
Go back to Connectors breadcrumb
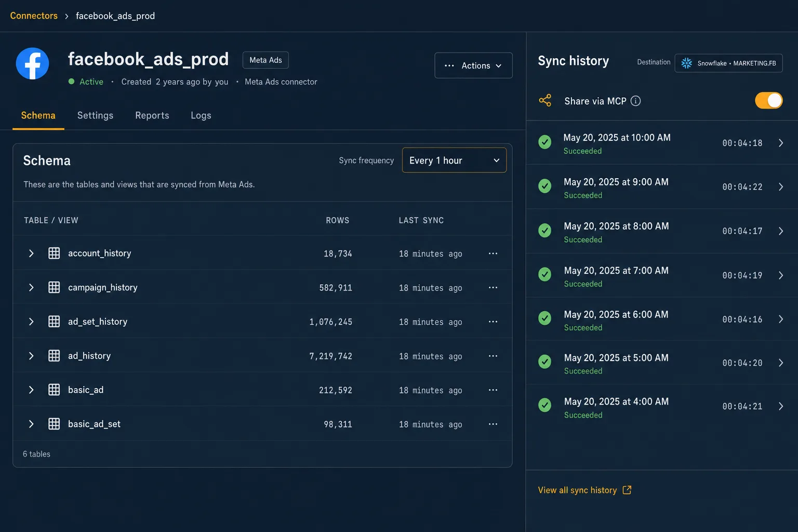(34, 16)
